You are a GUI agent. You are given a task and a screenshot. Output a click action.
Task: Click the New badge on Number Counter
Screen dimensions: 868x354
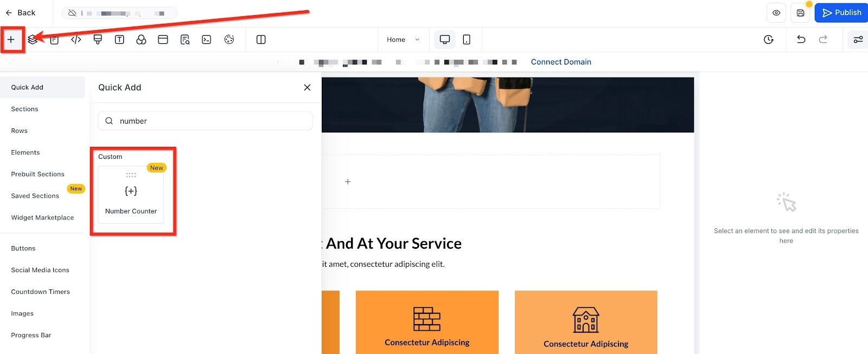[x=157, y=168]
